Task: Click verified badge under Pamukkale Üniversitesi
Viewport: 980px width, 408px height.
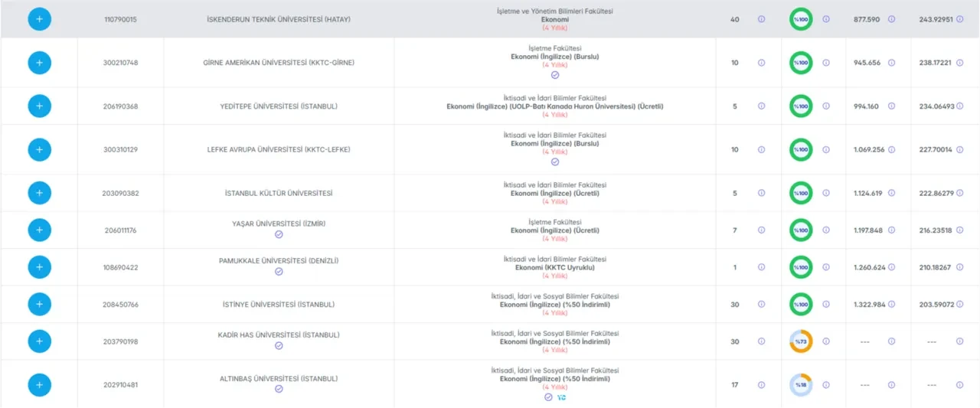Action: tap(279, 272)
